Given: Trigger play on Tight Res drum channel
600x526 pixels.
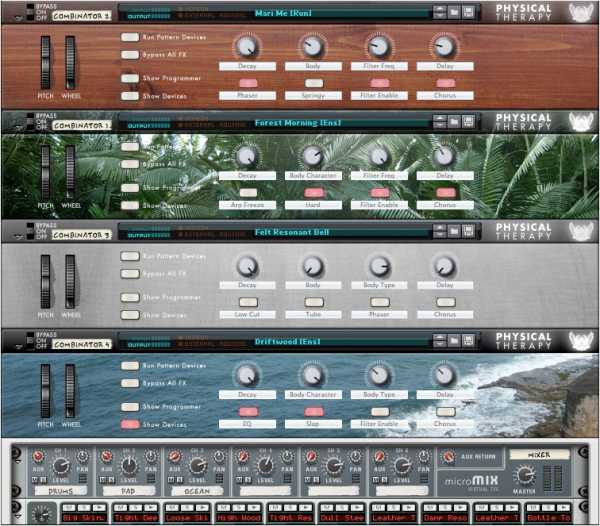Looking at the screenshot, I should tap(305, 508).
